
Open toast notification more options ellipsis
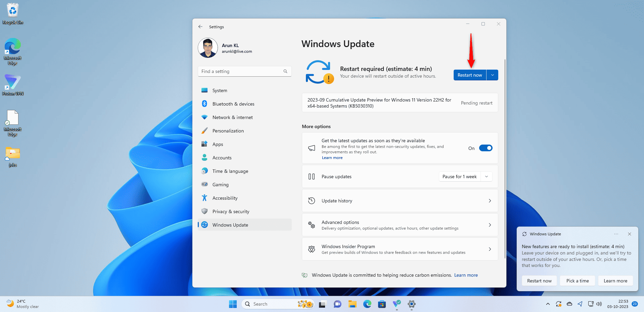tap(616, 234)
